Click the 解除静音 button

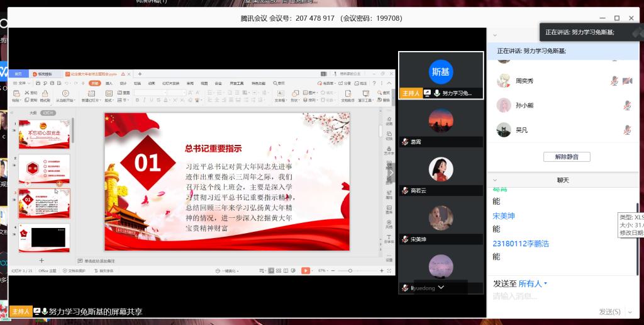567,156
